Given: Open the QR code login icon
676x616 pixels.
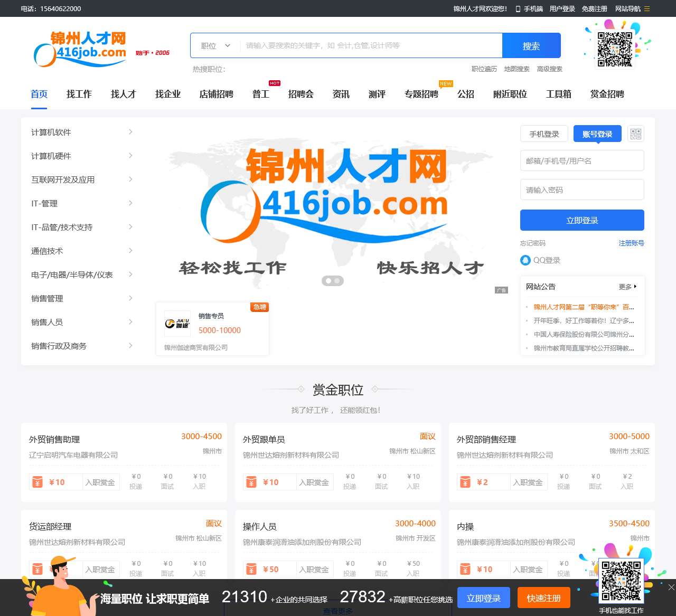Looking at the screenshot, I should [636, 134].
